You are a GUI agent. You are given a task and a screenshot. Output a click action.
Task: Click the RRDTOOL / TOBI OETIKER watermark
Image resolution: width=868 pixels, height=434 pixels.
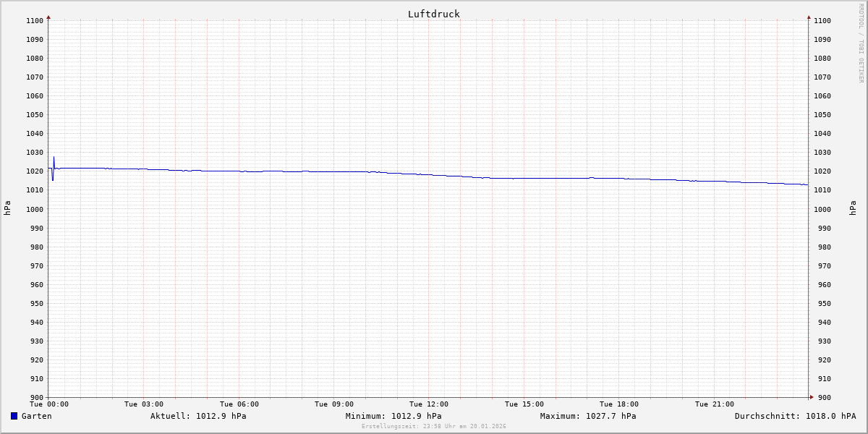[861, 43]
